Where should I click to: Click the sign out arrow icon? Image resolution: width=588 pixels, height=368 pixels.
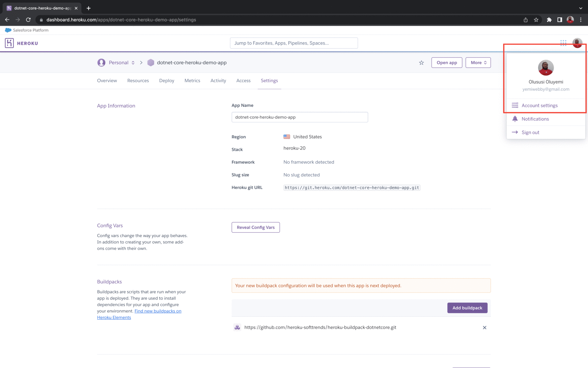[x=515, y=132]
